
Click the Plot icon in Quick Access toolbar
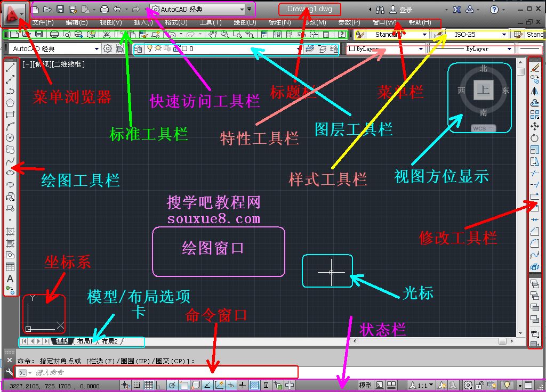coord(105,9)
